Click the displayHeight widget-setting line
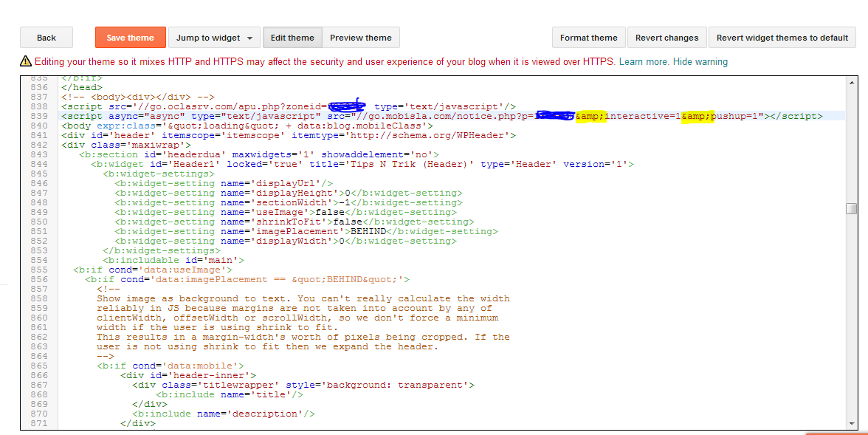868x435 pixels. tap(289, 193)
